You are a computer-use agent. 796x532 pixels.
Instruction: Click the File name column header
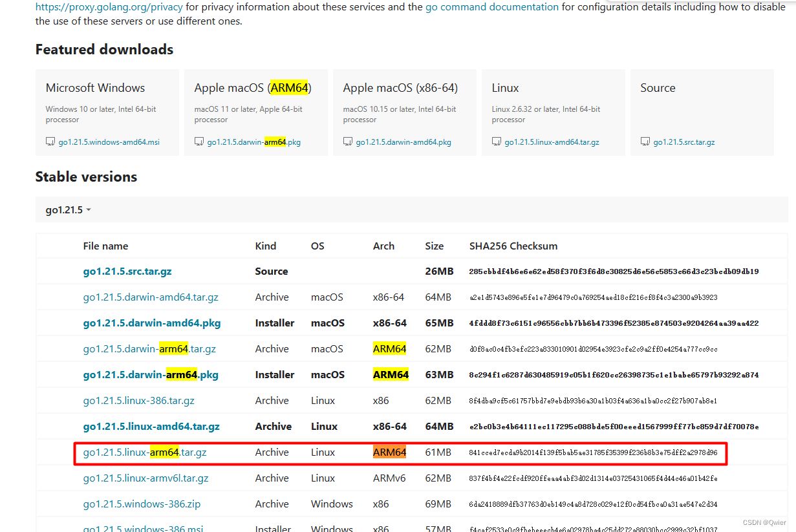click(105, 246)
